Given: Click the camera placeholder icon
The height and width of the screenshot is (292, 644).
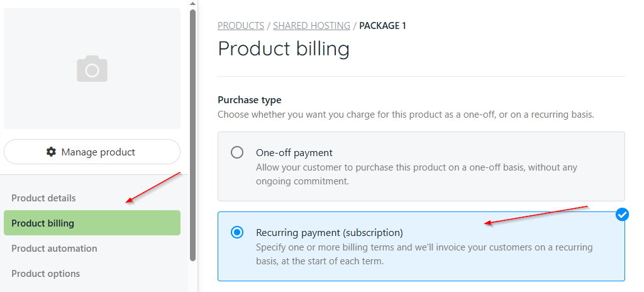Looking at the screenshot, I should [x=92, y=69].
